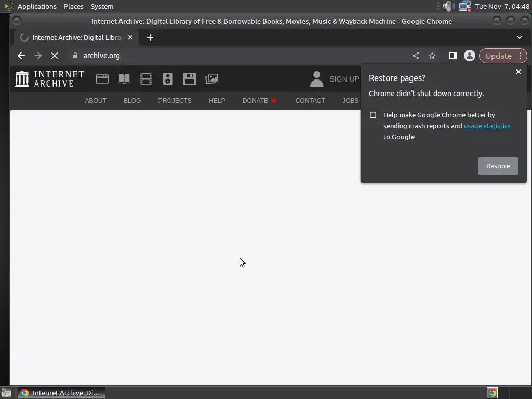Open the Wayback Machine web icon
532x399 pixels.
point(102,79)
